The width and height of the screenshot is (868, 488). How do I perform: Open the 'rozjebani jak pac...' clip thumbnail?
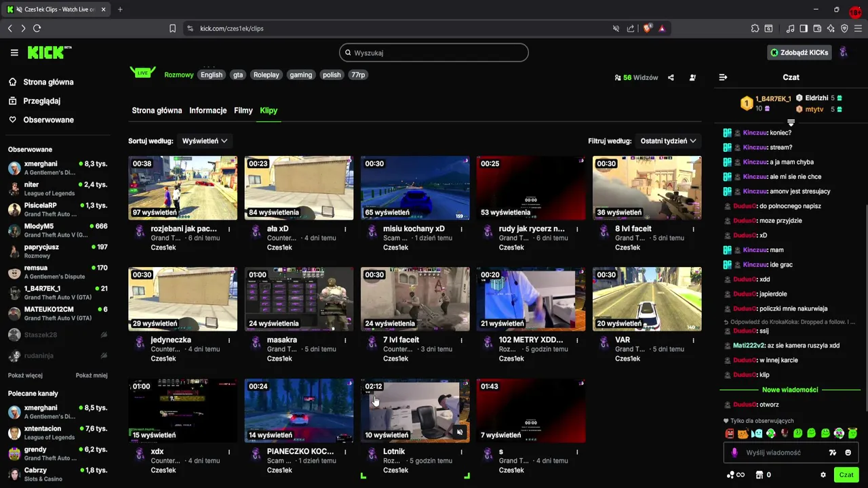click(x=183, y=188)
